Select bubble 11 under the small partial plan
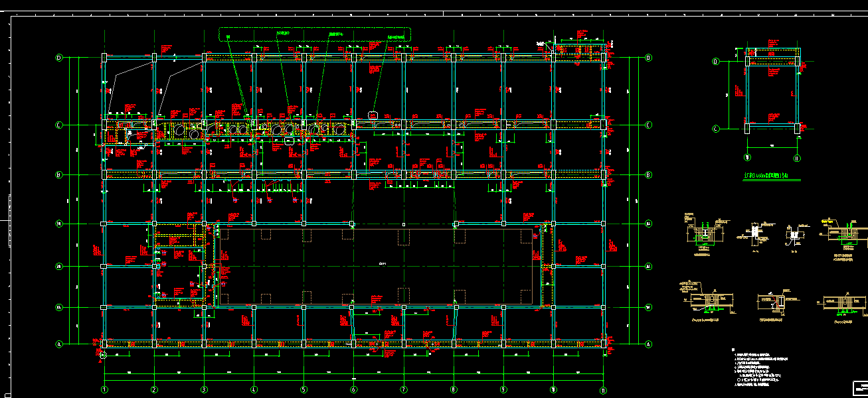Viewport: 868px width, 398px height. 797,158
